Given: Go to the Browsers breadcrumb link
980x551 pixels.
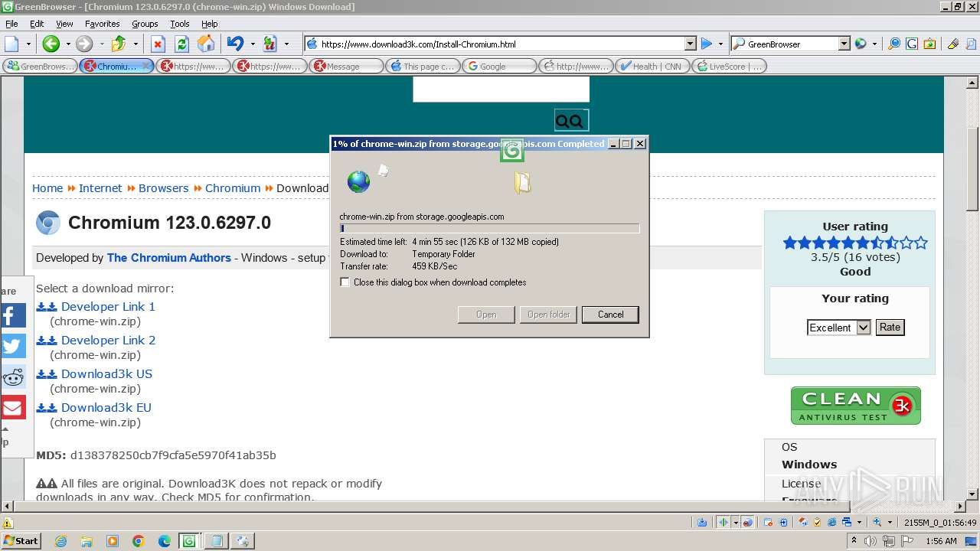Looking at the screenshot, I should (163, 188).
